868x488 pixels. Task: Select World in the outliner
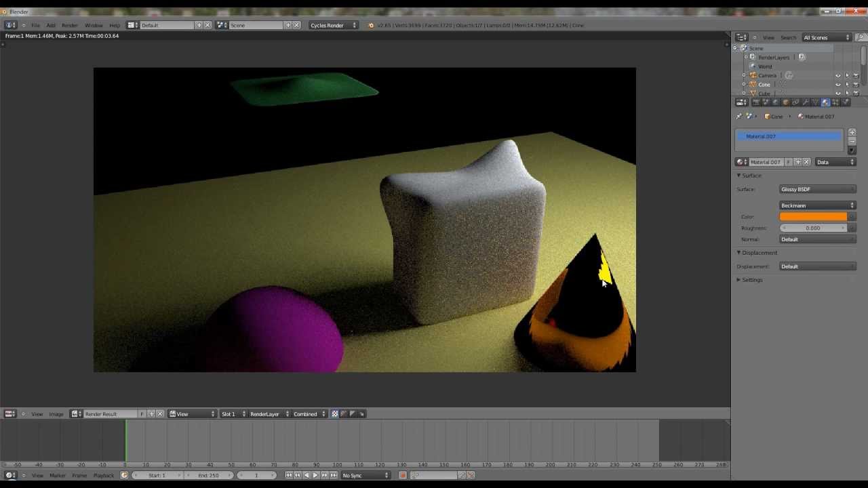(x=765, y=66)
